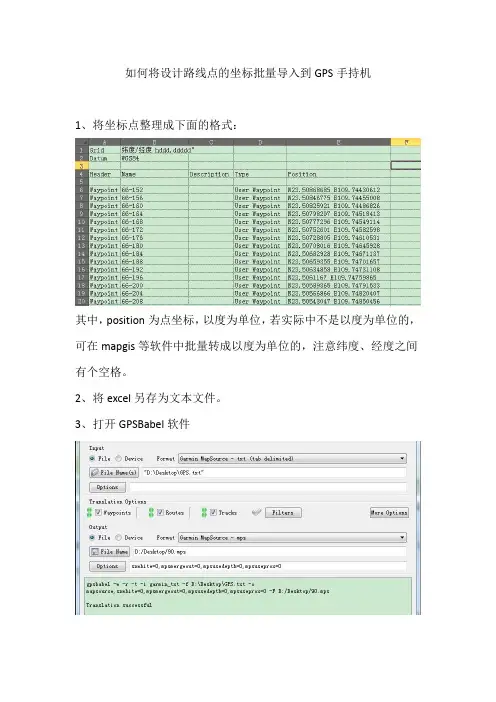The width and height of the screenshot is (496, 702).
Task: Click the empty input options text field
Action: [x=268, y=487]
